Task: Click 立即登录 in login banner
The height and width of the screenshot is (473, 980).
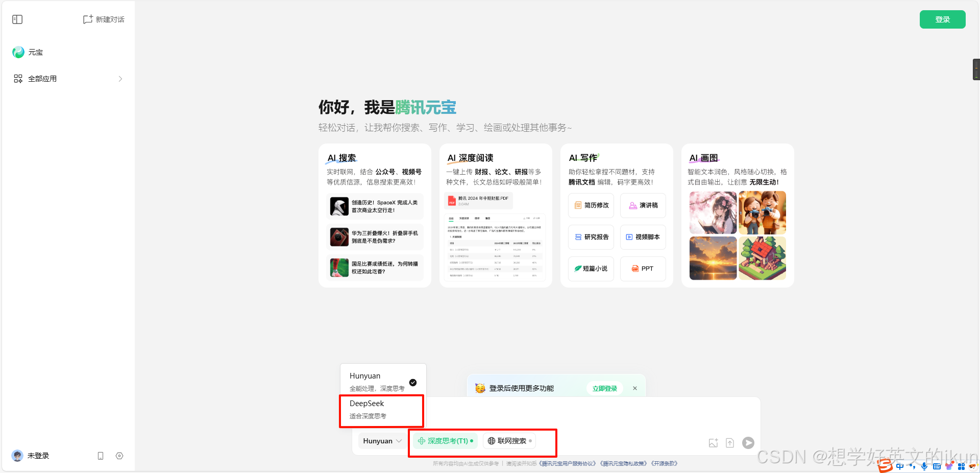Action: pyautogui.click(x=604, y=389)
